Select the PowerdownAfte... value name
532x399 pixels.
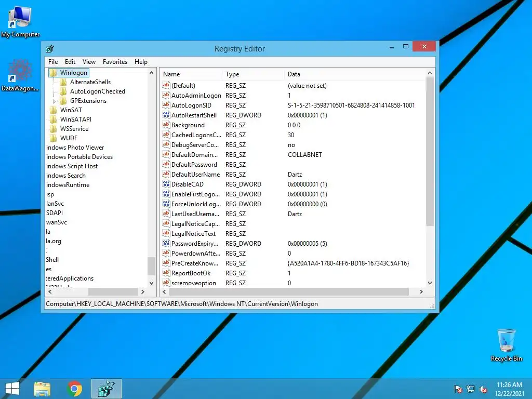(x=196, y=253)
